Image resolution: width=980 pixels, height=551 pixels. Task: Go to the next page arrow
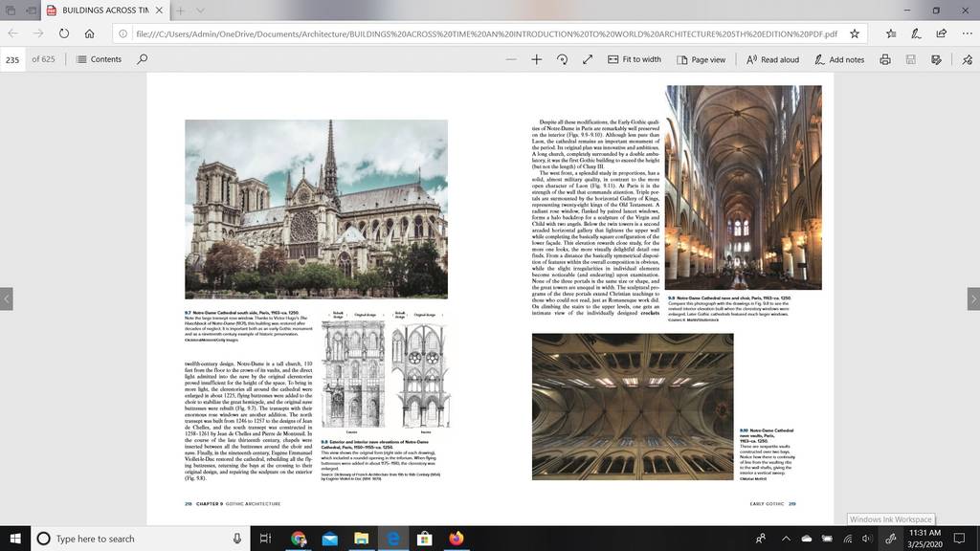point(973,298)
